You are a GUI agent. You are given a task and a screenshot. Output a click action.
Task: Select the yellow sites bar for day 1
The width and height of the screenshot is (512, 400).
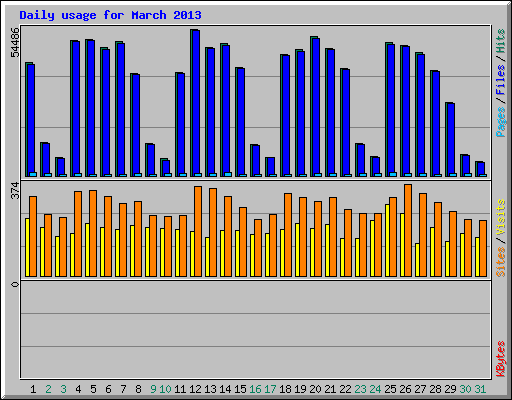(x=27, y=247)
